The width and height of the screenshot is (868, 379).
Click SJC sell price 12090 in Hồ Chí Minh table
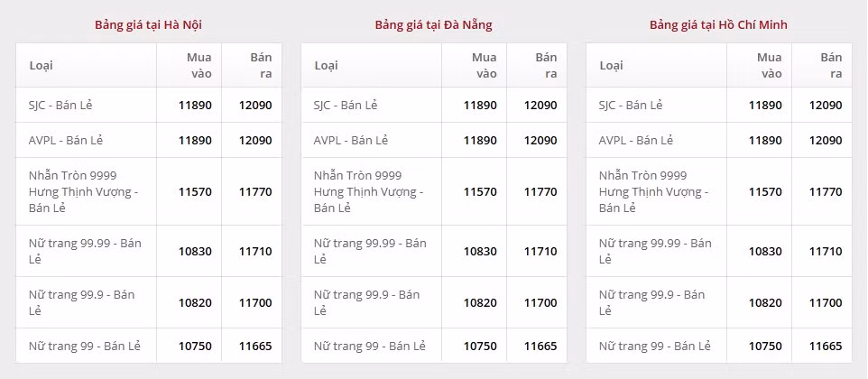[x=826, y=105]
